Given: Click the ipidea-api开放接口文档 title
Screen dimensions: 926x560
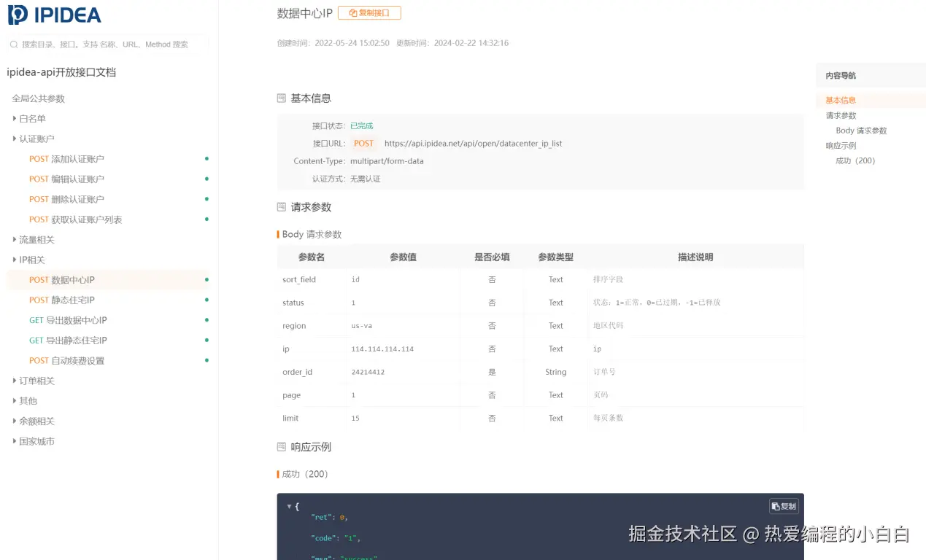Looking at the screenshot, I should (x=61, y=72).
